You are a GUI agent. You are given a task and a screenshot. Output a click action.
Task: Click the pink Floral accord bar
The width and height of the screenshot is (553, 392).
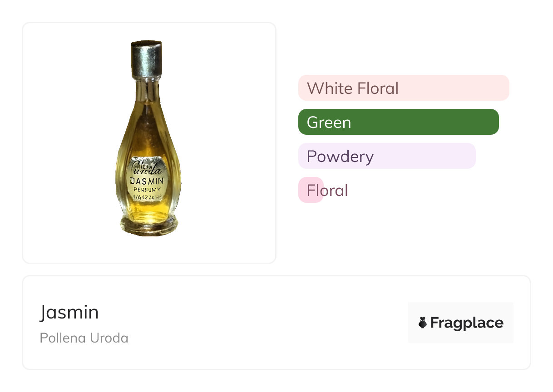coord(311,190)
